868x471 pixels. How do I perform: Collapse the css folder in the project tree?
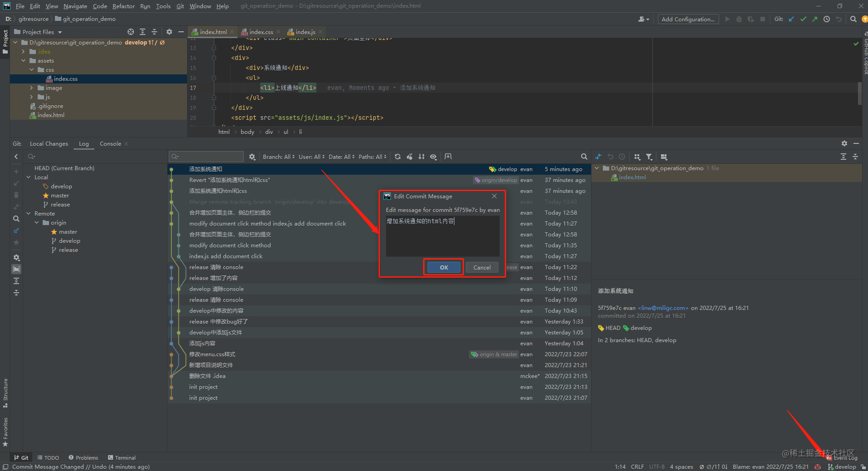pos(32,69)
